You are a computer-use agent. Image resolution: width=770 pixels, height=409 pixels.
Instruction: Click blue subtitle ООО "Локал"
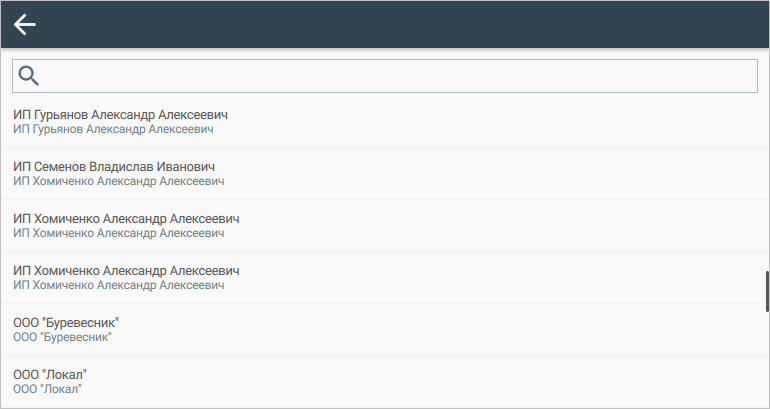[x=47, y=389]
